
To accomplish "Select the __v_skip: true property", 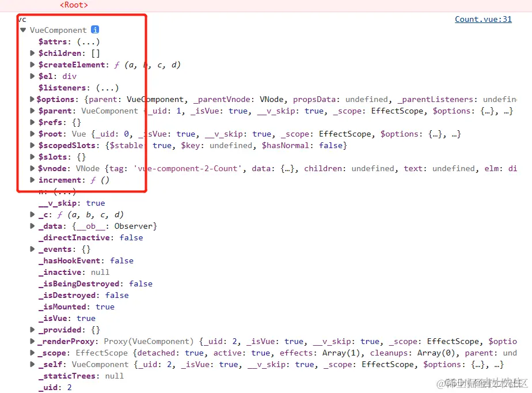I will (x=71, y=203).
